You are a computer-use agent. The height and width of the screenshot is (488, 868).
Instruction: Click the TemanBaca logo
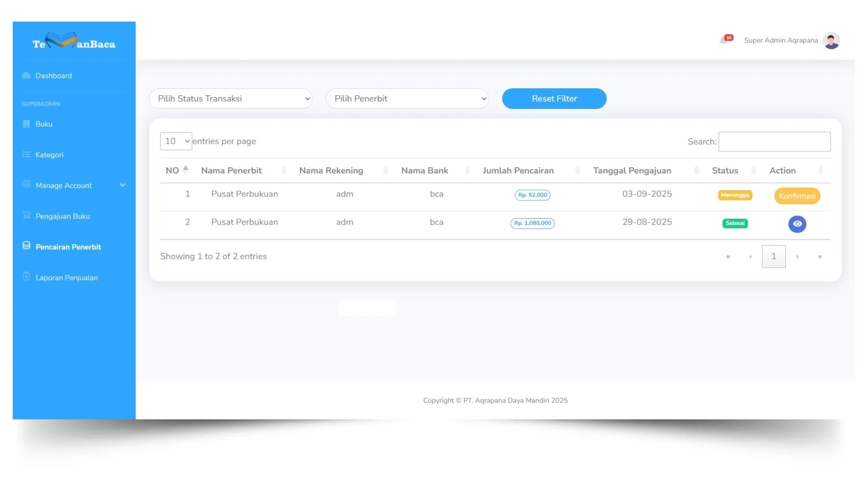[74, 42]
